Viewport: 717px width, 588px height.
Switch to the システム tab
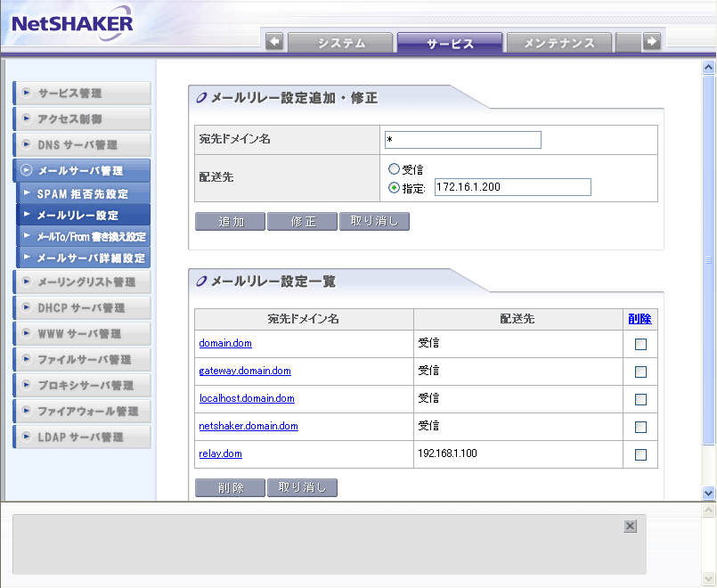coord(341,43)
